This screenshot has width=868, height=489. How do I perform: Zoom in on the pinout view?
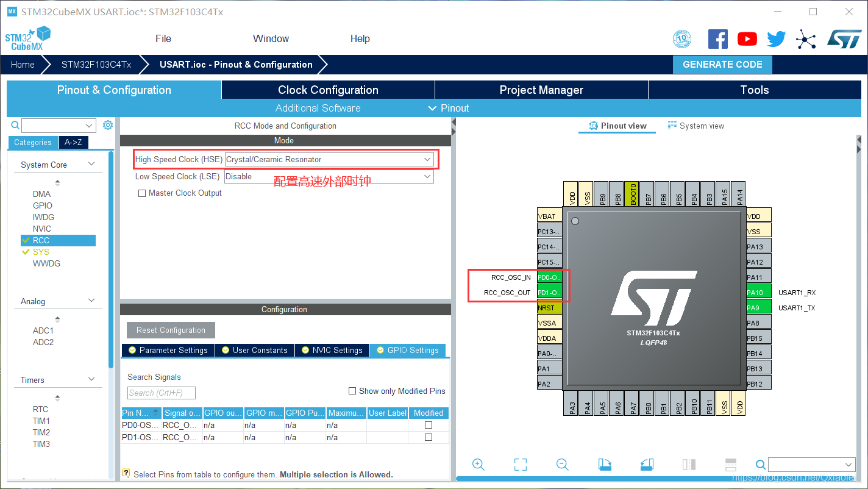(478, 465)
